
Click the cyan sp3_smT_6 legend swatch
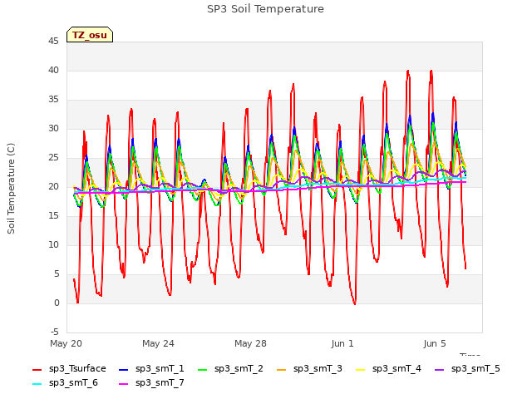pos(37,384)
